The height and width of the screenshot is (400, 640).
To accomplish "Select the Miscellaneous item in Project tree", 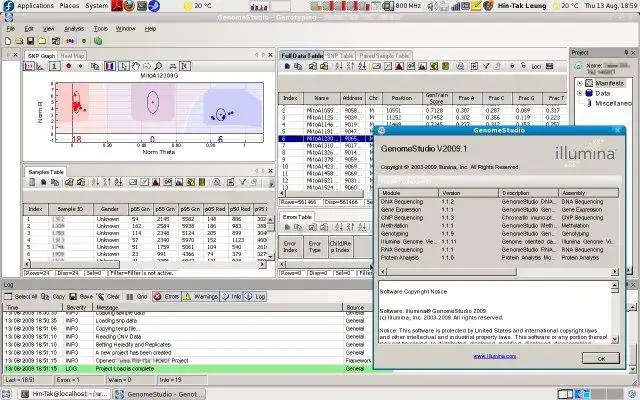I will (x=613, y=104).
